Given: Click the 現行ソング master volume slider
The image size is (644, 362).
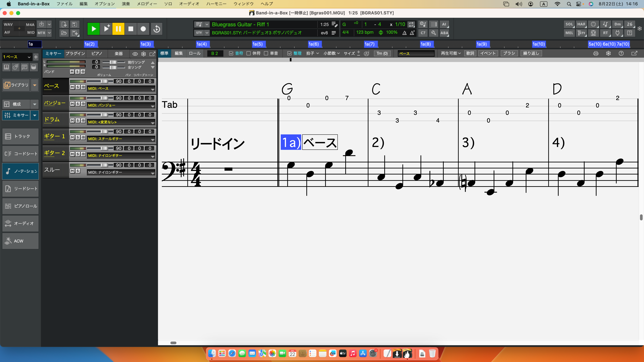Looking at the screenshot, I should coord(114,62).
